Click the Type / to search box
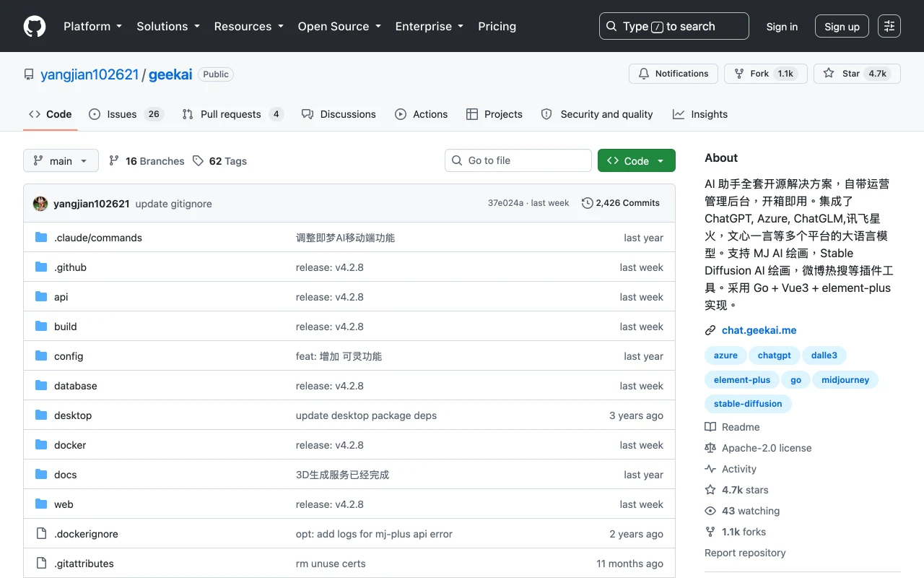 click(674, 26)
